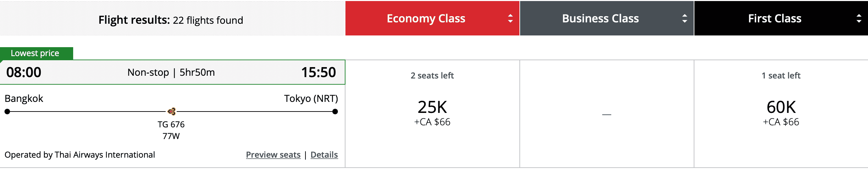868x169 pixels.
Task: Sort flights by Economy Class arrows
Action: click(510, 19)
